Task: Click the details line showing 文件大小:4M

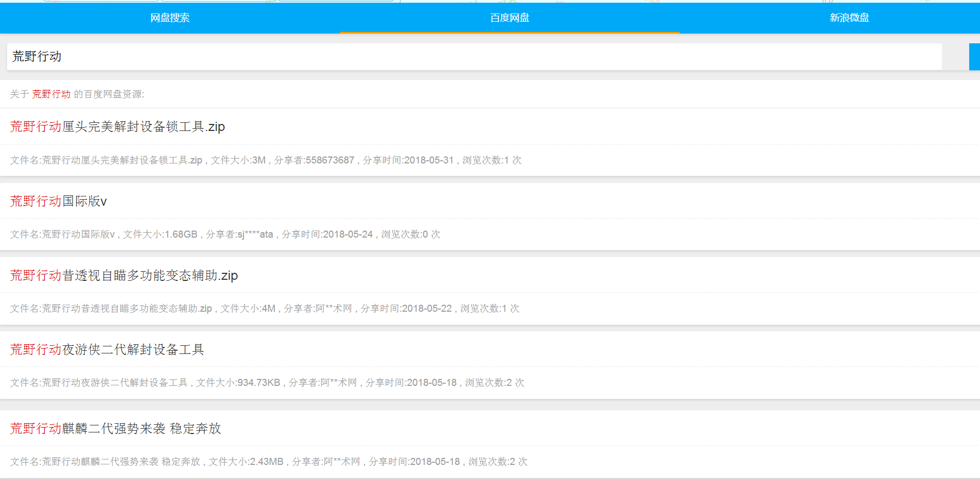Action: pyautogui.click(x=265, y=309)
